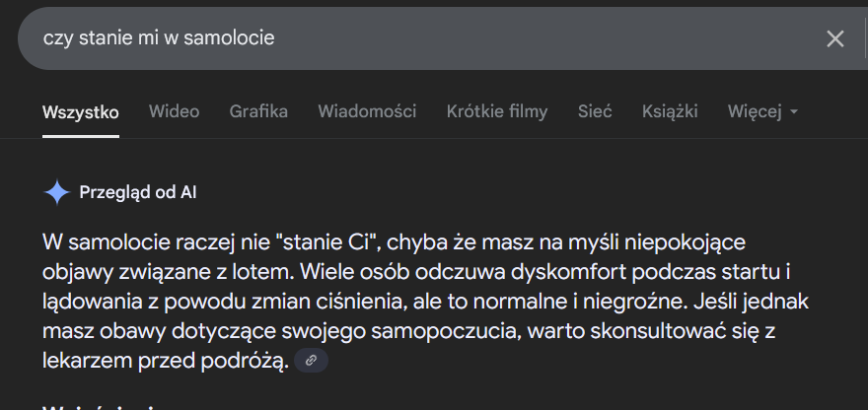Image resolution: width=868 pixels, height=410 pixels.
Task: Click the quoted phrase 'stanie Ci'
Action: point(325,241)
